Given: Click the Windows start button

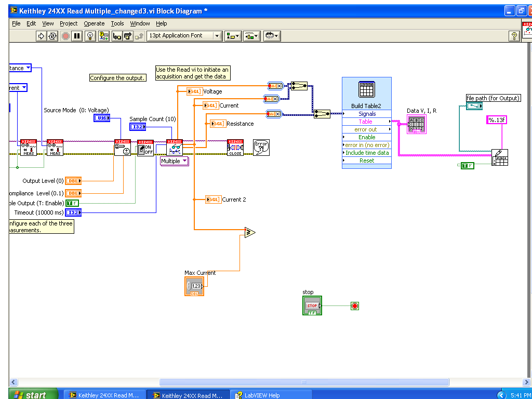Looking at the screenshot, I should pyautogui.click(x=33, y=393).
